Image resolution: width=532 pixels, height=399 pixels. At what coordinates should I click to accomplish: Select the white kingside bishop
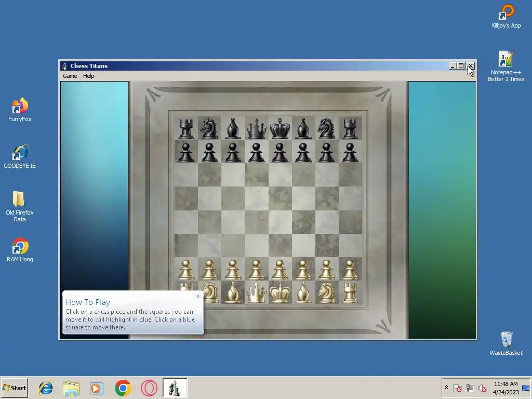[303, 292]
